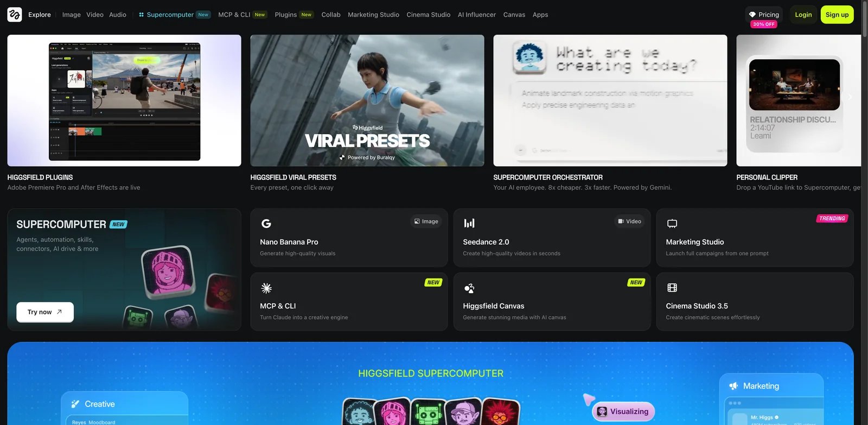Open the Higgsfield Canvas card
868x425 pixels.
552,302
